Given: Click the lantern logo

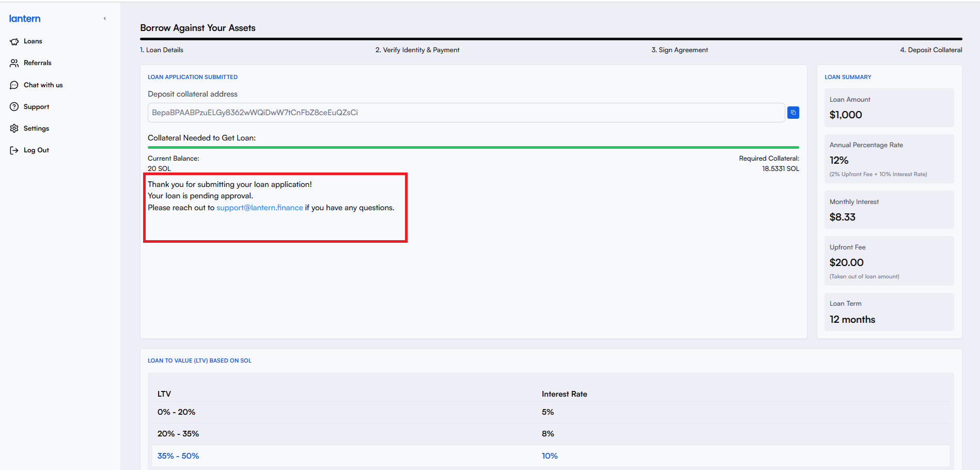Looking at the screenshot, I should tap(25, 19).
